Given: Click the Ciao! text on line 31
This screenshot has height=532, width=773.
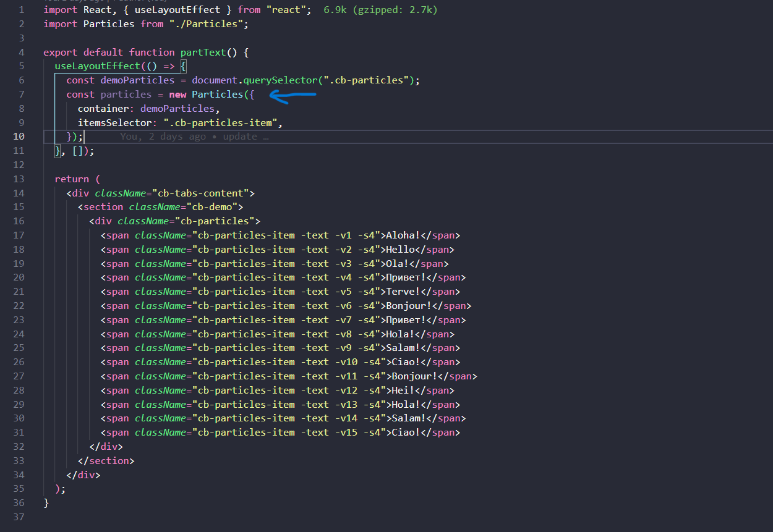Looking at the screenshot, I should click(x=406, y=433).
